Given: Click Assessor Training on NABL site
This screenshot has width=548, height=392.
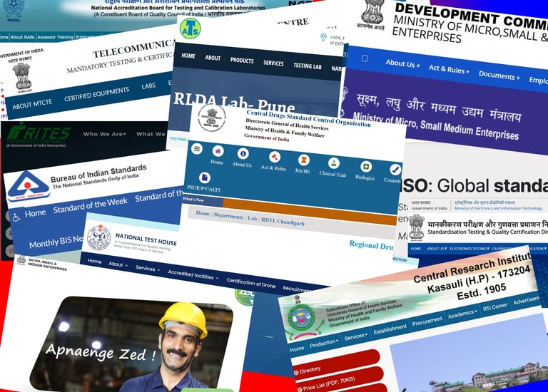Looking at the screenshot, I should click(x=55, y=37).
